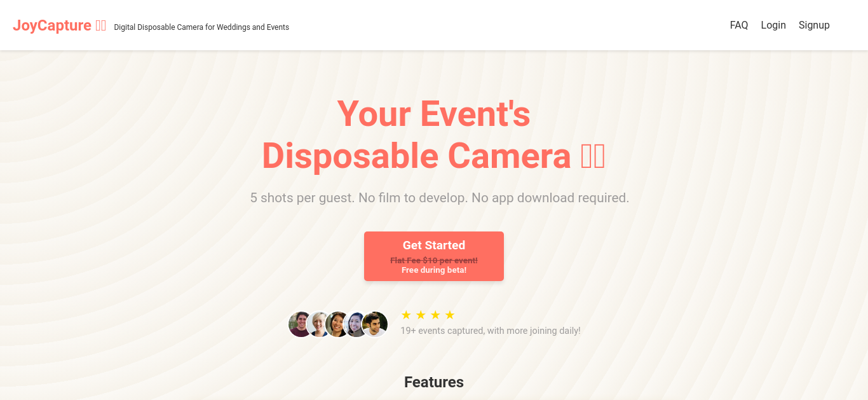Click the camera emoji beside JoyCapture logo
This screenshot has width=868, height=400.
pyautogui.click(x=101, y=25)
